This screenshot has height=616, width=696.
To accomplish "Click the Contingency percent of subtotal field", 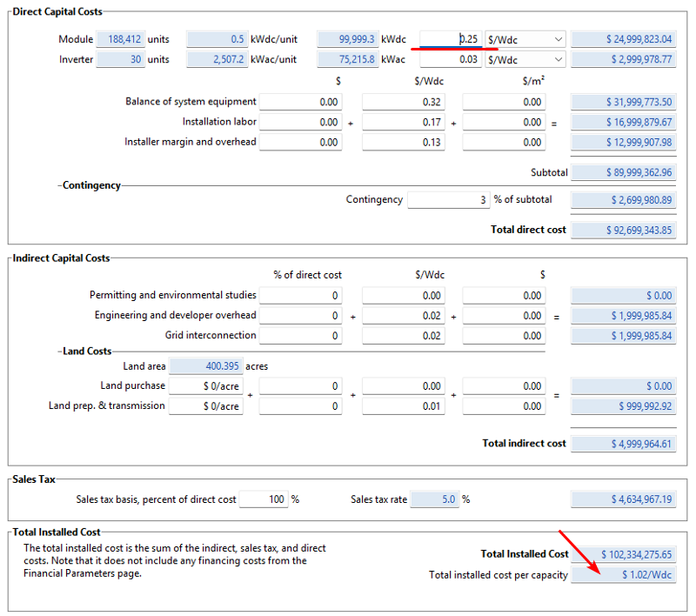I will tap(448, 200).
